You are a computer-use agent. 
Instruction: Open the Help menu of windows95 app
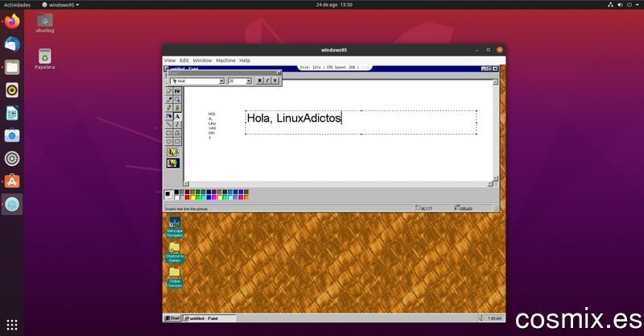point(245,60)
